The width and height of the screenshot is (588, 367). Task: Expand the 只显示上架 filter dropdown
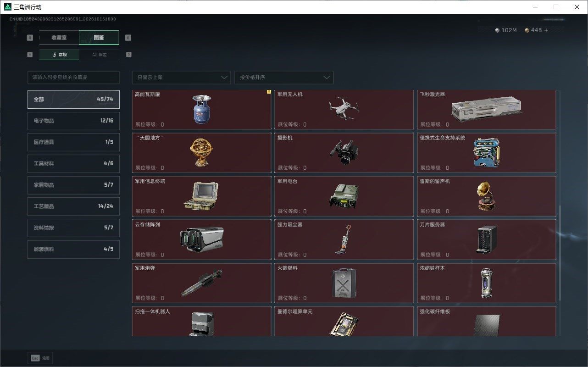pos(181,78)
